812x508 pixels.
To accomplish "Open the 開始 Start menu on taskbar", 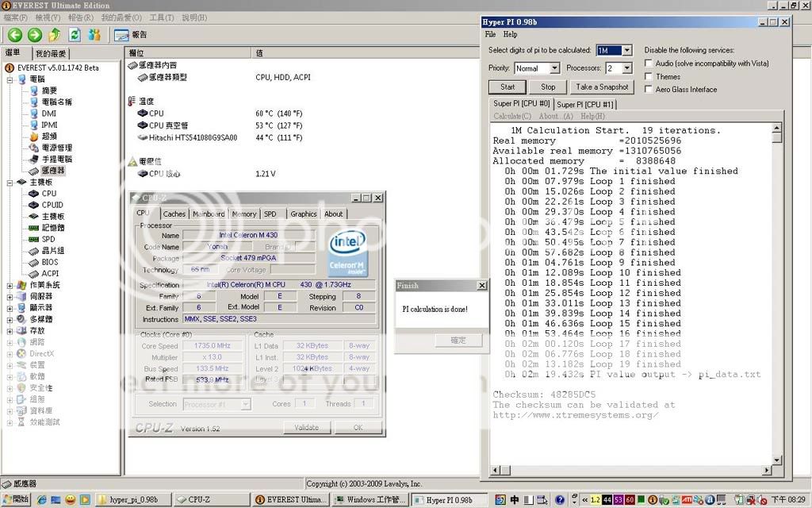I will pyautogui.click(x=16, y=499).
